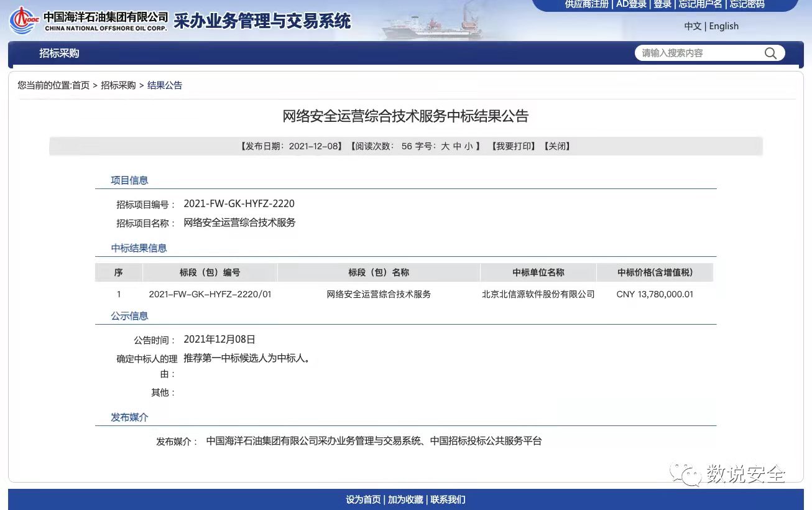Image resolution: width=812 pixels, height=510 pixels.
Task: Select announcement date 2021年12月08日
Action: click(x=219, y=340)
